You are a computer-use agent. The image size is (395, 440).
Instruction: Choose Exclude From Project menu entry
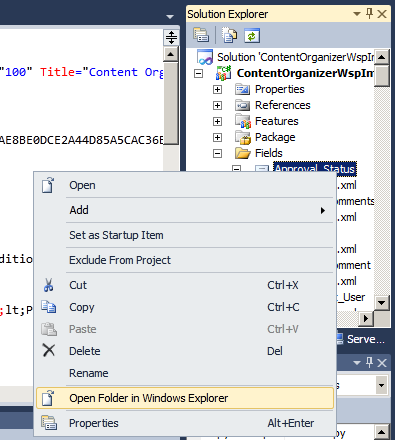(x=185, y=260)
